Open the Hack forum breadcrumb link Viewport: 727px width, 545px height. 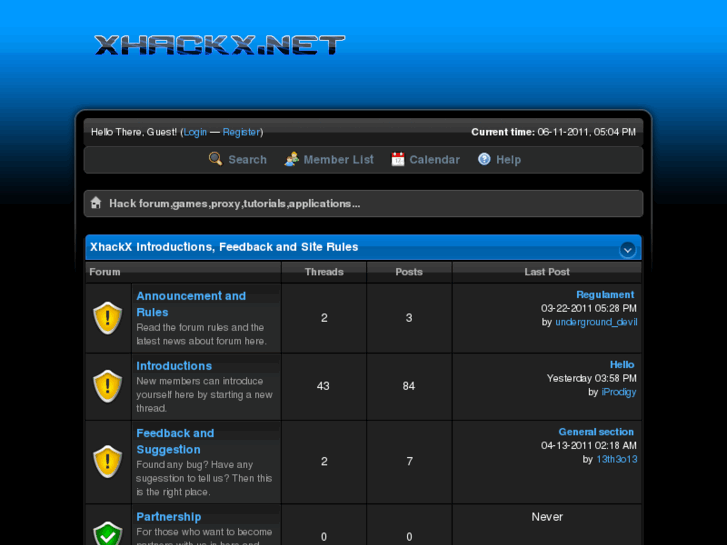pyautogui.click(x=235, y=204)
